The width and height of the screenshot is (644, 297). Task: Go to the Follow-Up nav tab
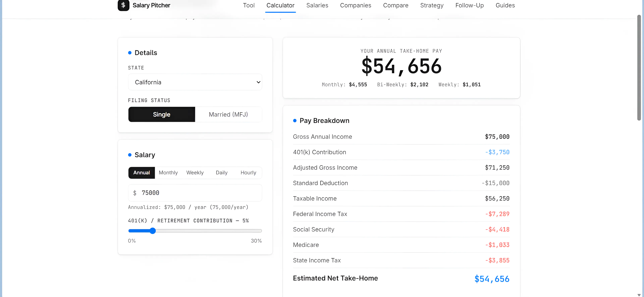[x=469, y=5]
